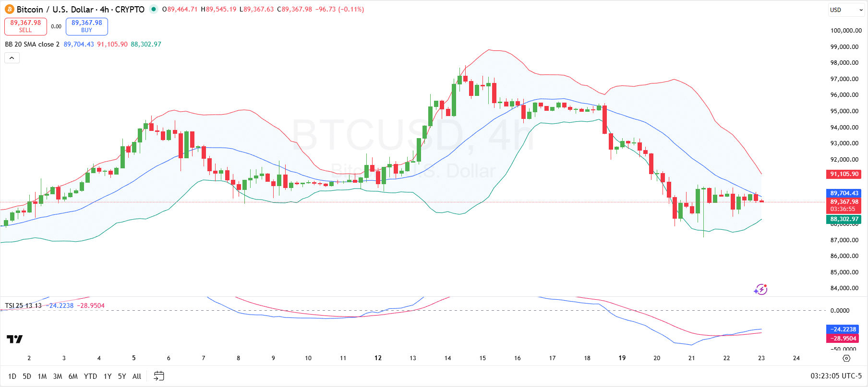Click the green market status dot
This screenshot has width=868, height=387.
(153, 9)
